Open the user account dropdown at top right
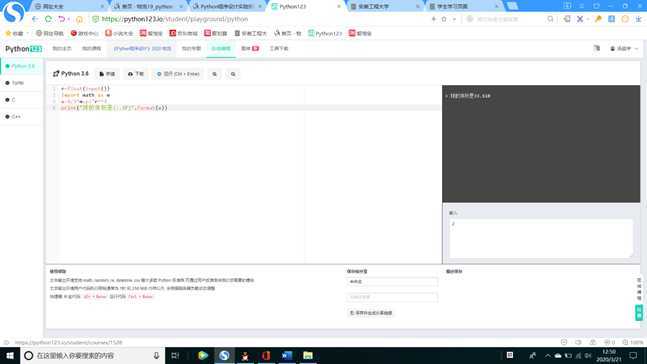 click(x=624, y=49)
